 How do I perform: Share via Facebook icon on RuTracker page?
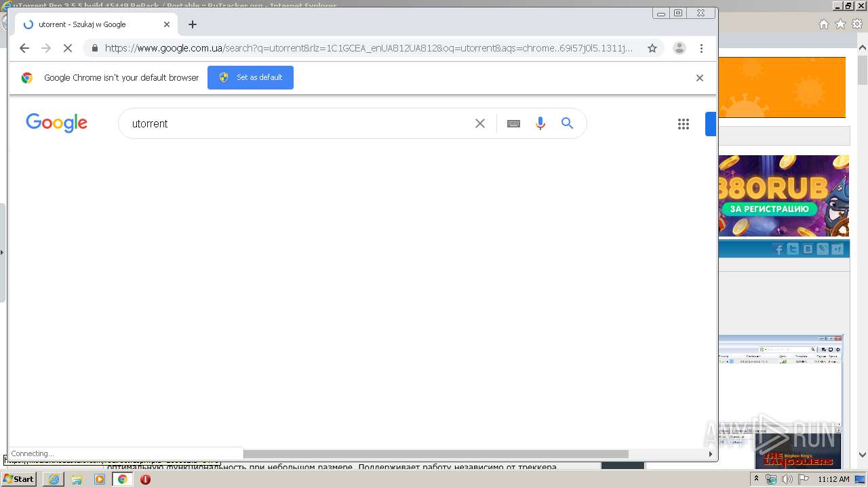point(778,249)
